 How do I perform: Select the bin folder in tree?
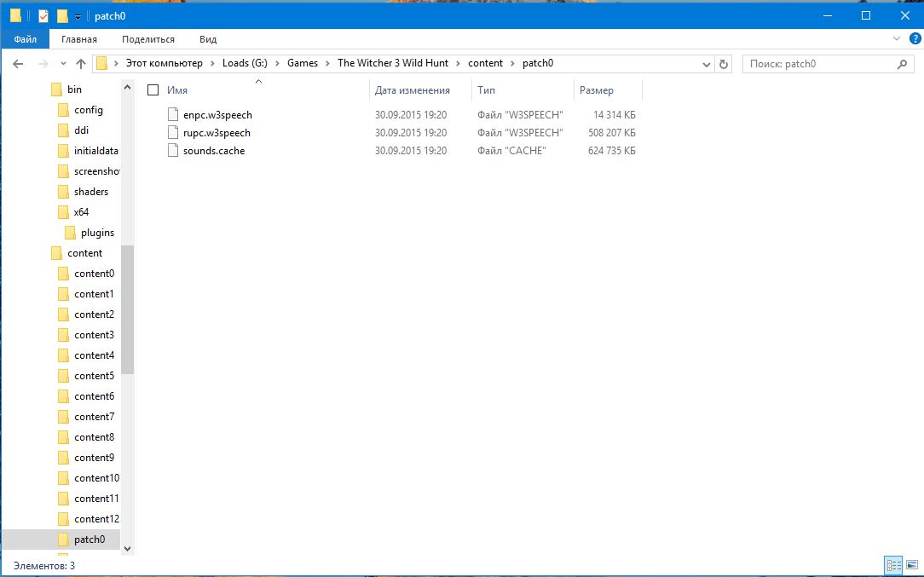click(74, 89)
